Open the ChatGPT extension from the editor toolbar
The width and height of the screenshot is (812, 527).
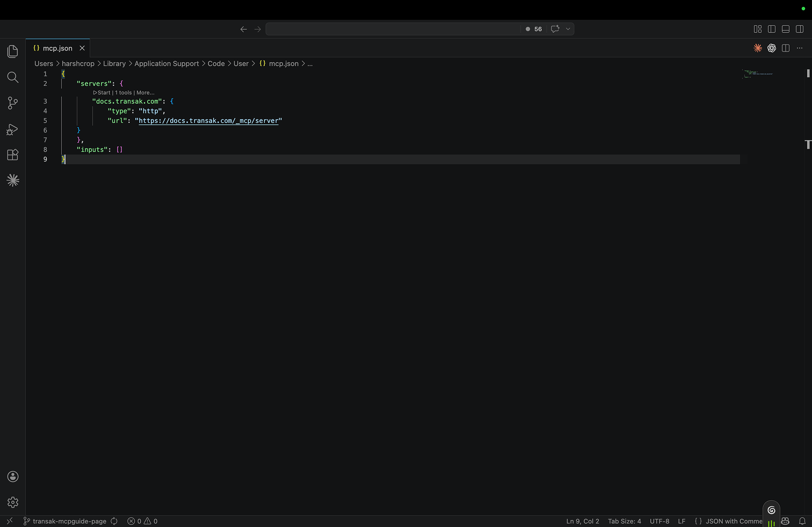coord(772,48)
